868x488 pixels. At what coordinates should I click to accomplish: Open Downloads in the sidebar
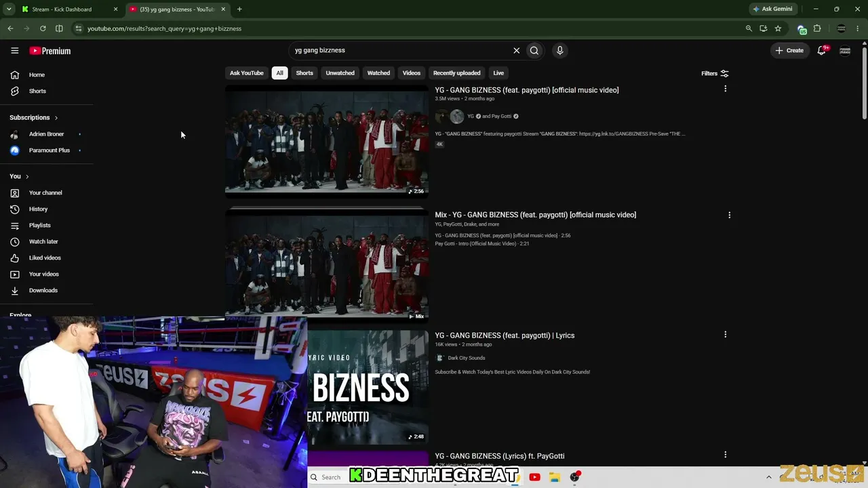43,290
